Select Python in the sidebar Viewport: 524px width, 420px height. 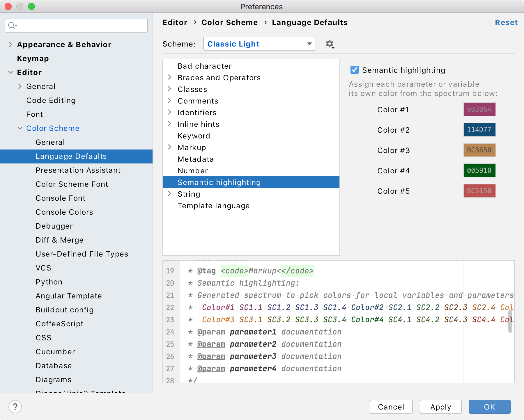[x=49, y=282]
